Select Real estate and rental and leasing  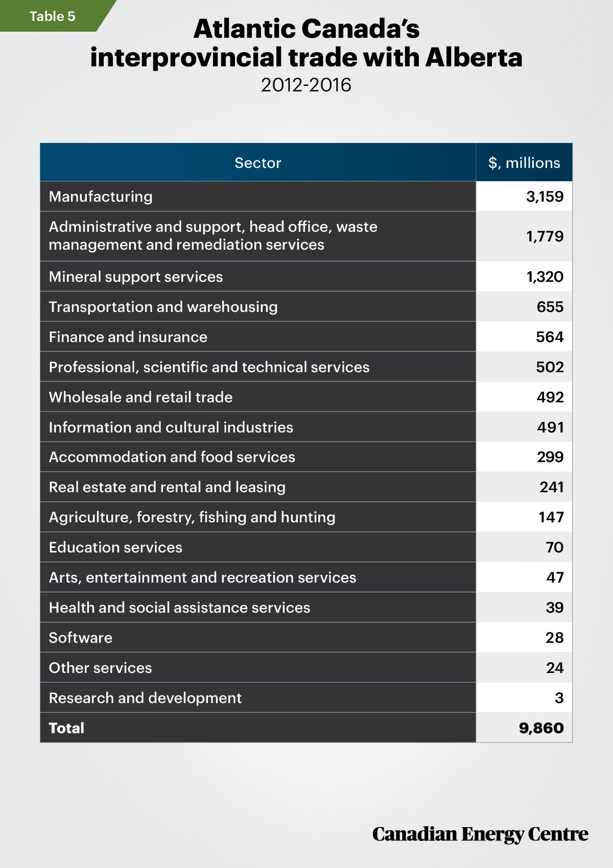click(167, 487)
